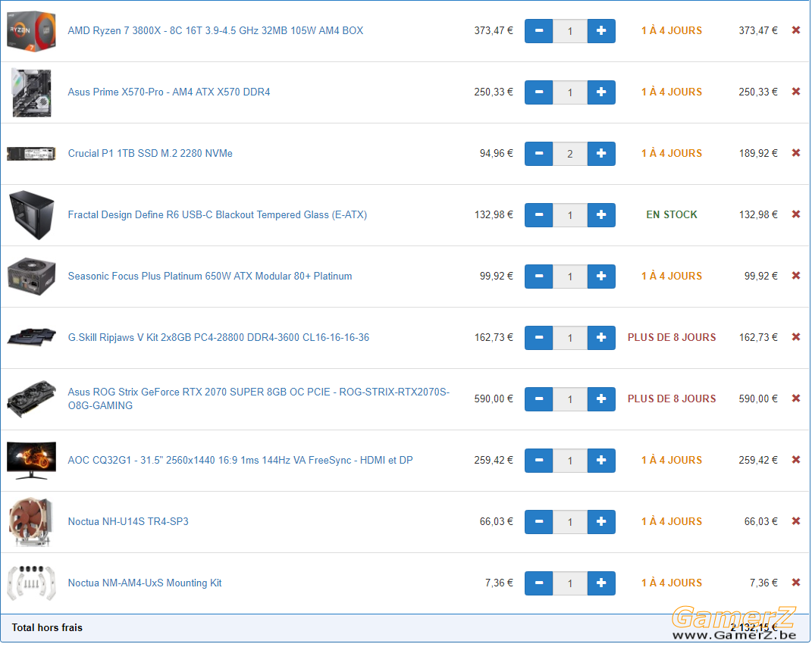The height and width of the screenshot is (647, 812).
Task: Open the AOC CQ32G1 monitor link
Action: click(x=240, y=460)
